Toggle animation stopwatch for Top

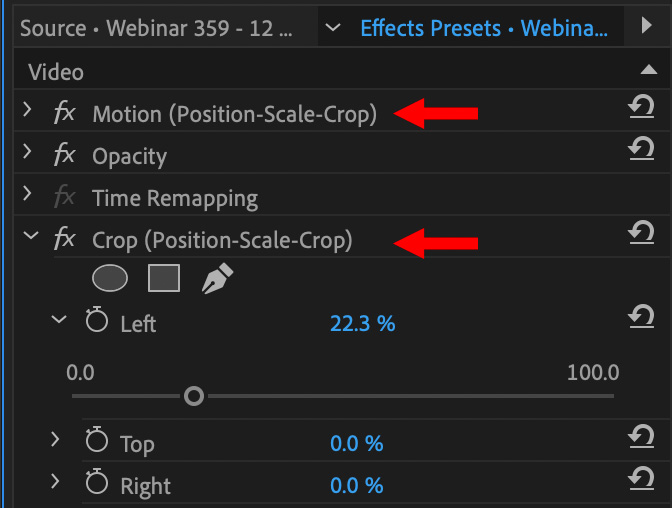click(x=96, y=442)
